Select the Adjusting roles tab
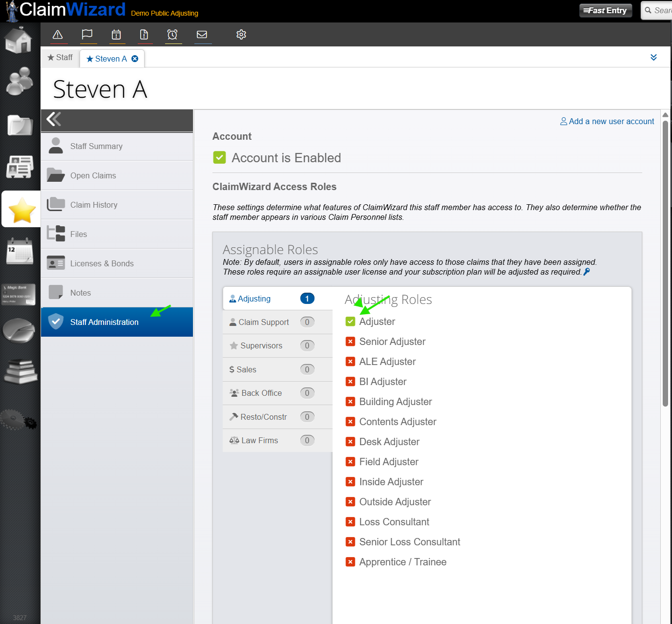Viewport: 672px width, 624px height. 277,299
